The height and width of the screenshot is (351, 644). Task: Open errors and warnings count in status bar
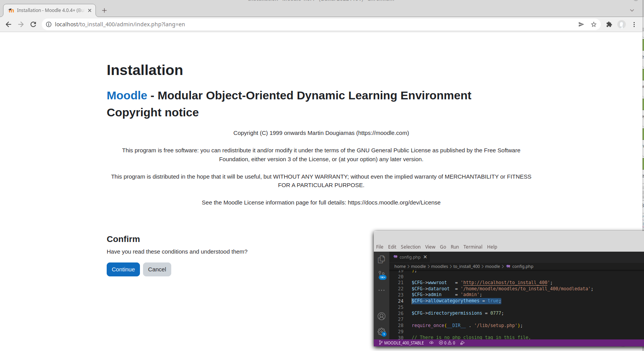(x=447, y=343)
